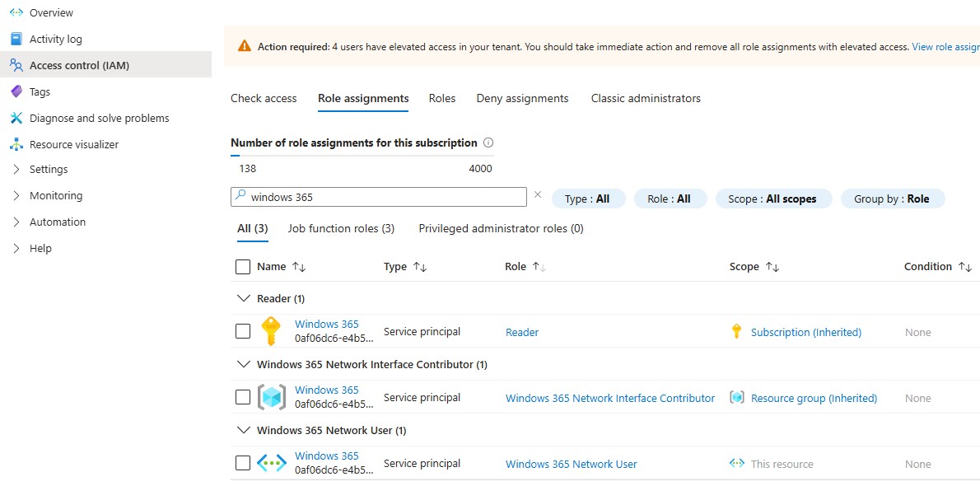The width and height of the screenshot is (980, 486).
Task: Click the Name column sort arrows
Action: pos(299,267)
